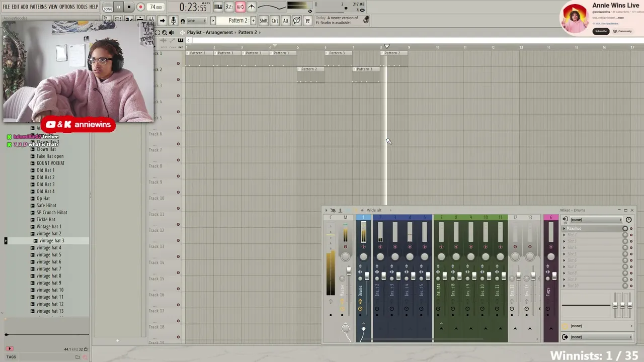
Task: Open the TOOLS menu
Action: pyautogui.click(x=82, y=7)
